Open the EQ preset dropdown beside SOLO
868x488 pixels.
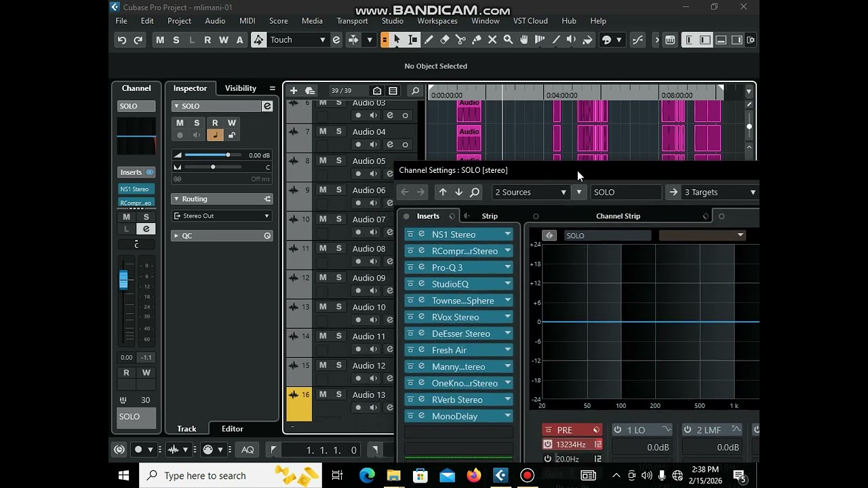coord(702,236)
